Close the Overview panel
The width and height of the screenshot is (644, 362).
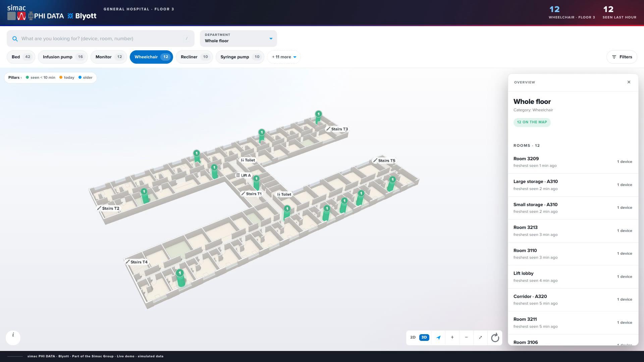click(629, 82)
